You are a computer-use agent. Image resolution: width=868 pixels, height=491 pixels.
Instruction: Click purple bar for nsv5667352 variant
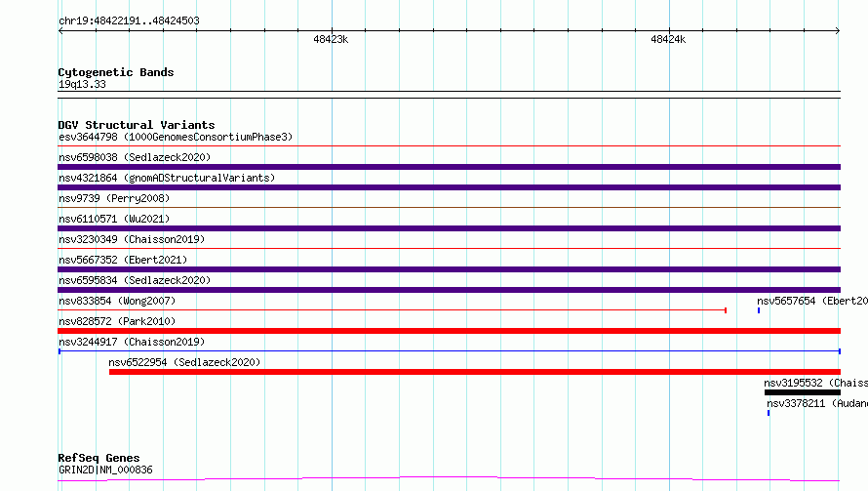click(x=449, y=269)
